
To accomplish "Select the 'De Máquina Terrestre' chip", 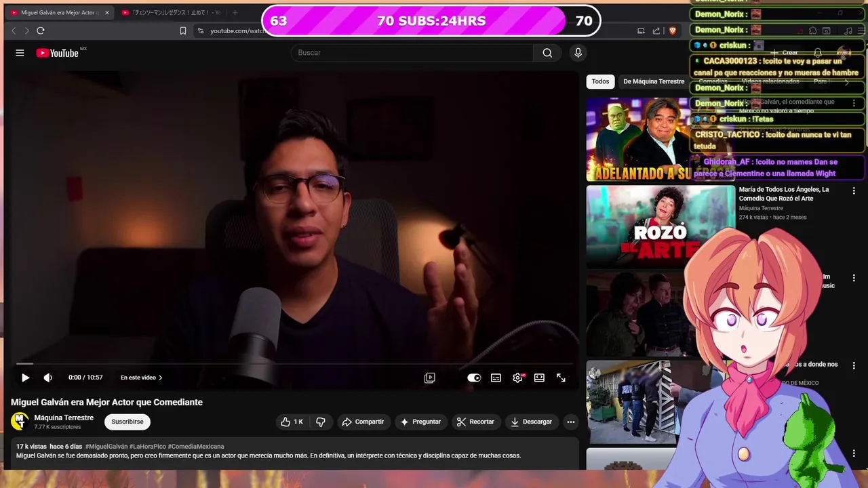I will pyautogui.click(x=654, y=81).
